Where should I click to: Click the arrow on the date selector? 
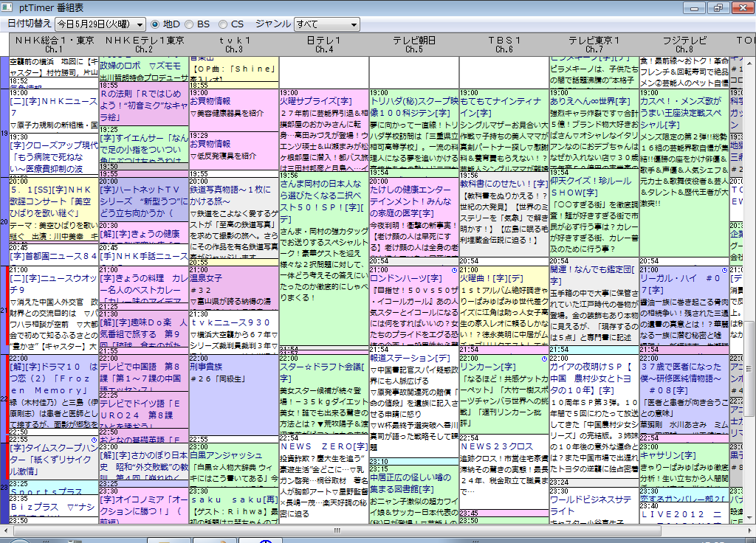[140, 23]
